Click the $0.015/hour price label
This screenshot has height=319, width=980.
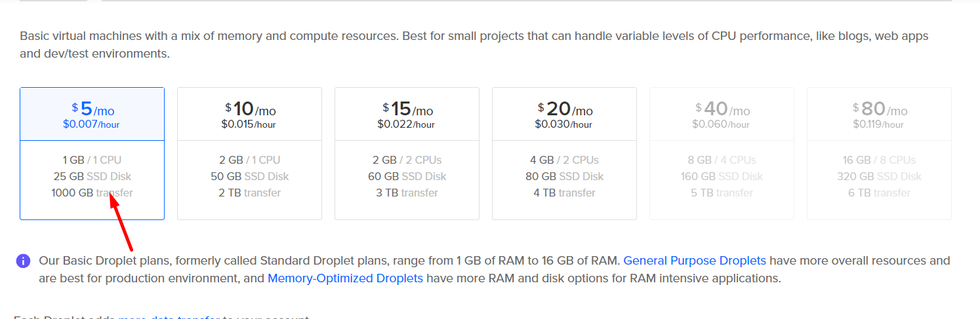click(249, 124)
